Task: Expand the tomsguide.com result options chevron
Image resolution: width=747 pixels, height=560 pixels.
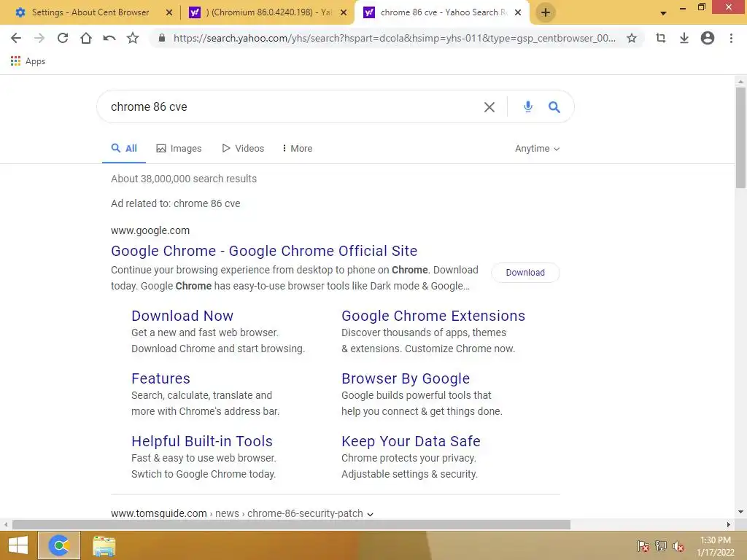Action: [370, 514]
